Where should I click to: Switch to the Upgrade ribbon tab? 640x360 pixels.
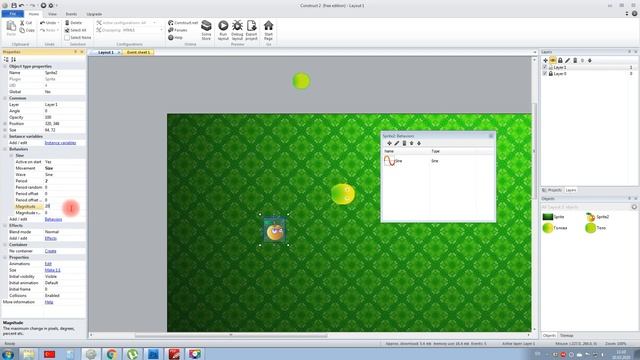pyautogui.click(x=94, y=14)
